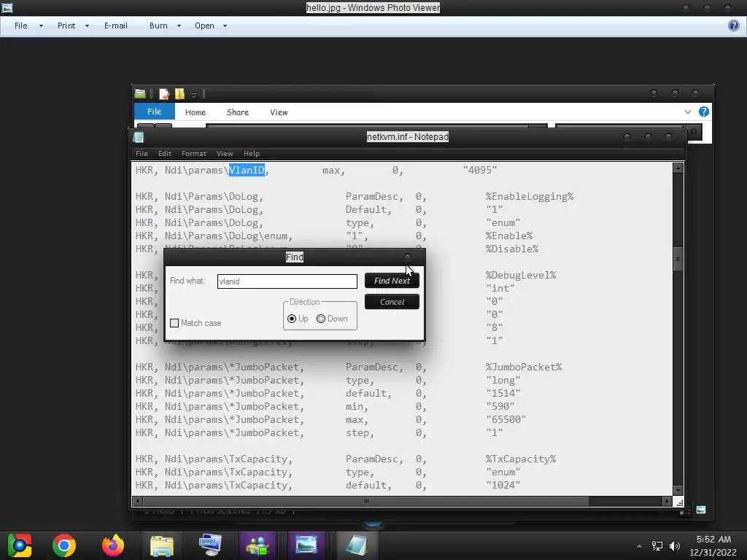Expand File Explorer ribbon chevron

click(x=687, y=112)
